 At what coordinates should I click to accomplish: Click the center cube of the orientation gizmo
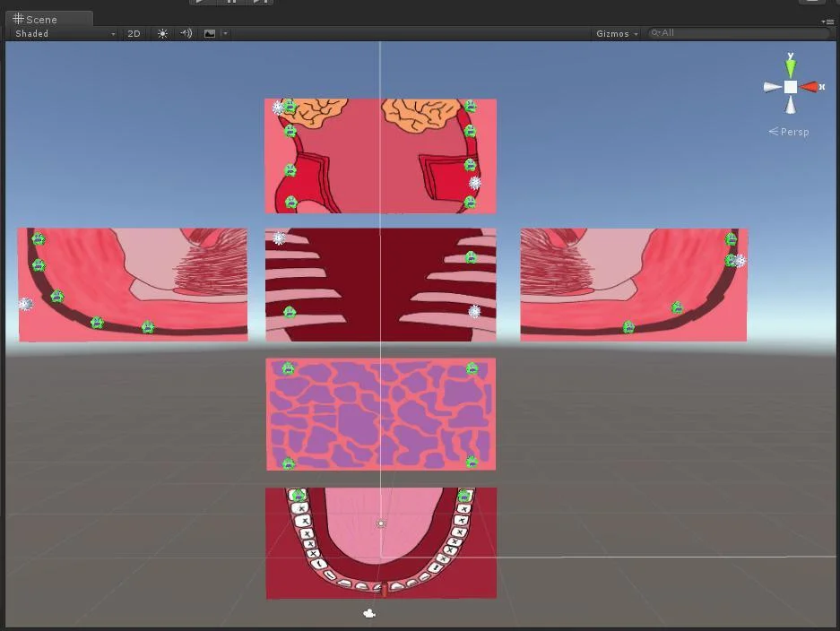[791, 87]
